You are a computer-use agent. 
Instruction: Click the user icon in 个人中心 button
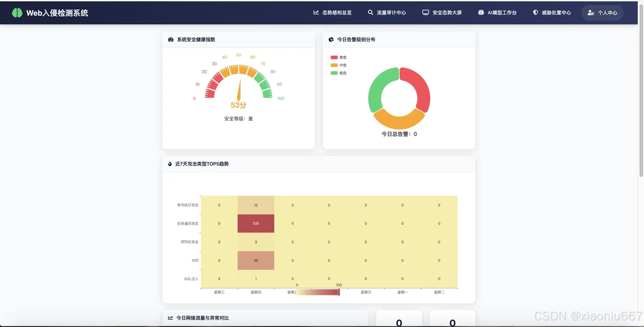point(591,13)
